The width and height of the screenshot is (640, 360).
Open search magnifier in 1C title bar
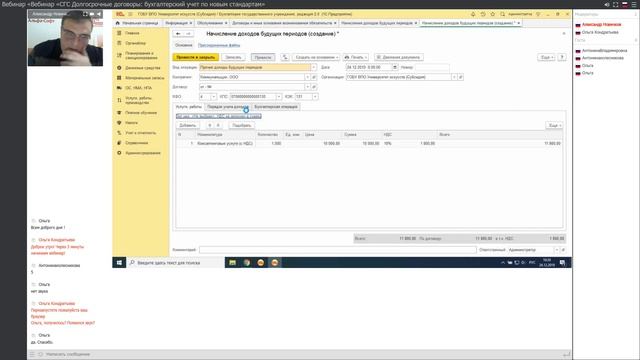pyautogui.click(x=502, y=14)
